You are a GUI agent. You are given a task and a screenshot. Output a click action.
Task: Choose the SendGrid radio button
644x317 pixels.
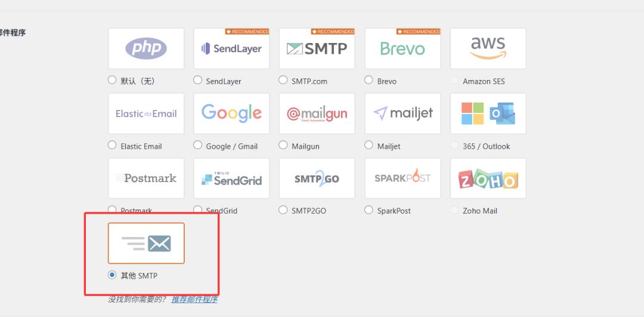[197, 210]
